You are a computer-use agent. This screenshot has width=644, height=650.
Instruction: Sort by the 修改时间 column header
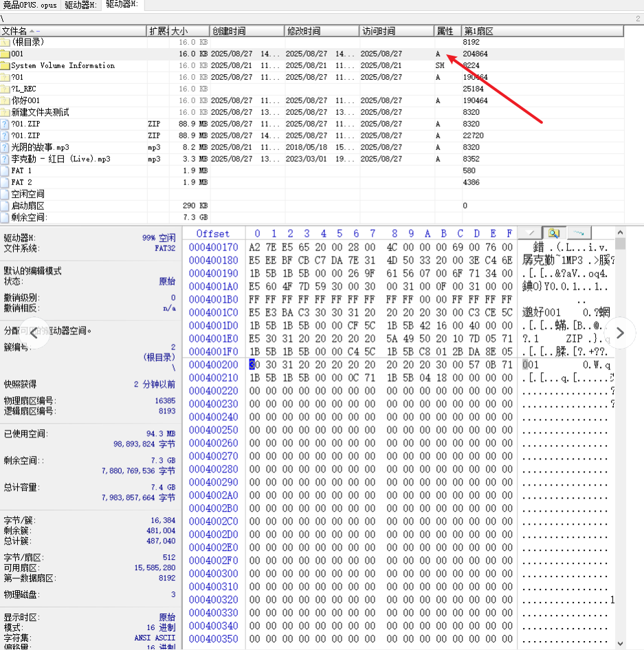[x=322, y=31]
